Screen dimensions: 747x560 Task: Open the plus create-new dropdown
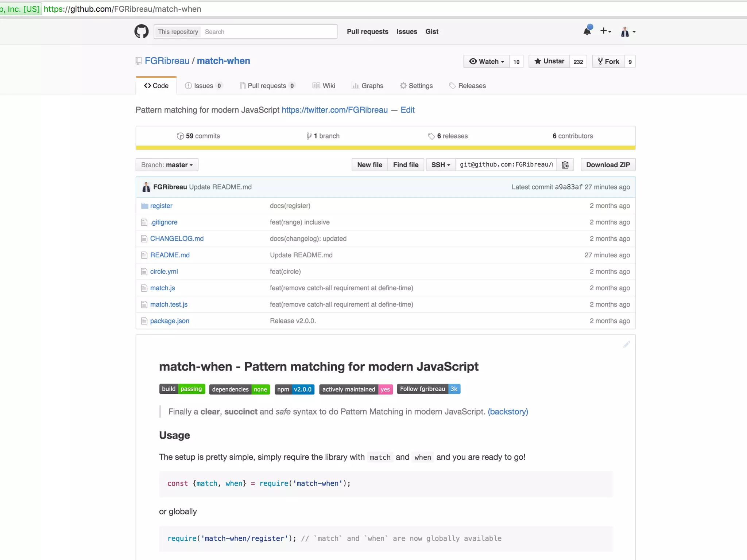tap(605, 31)
